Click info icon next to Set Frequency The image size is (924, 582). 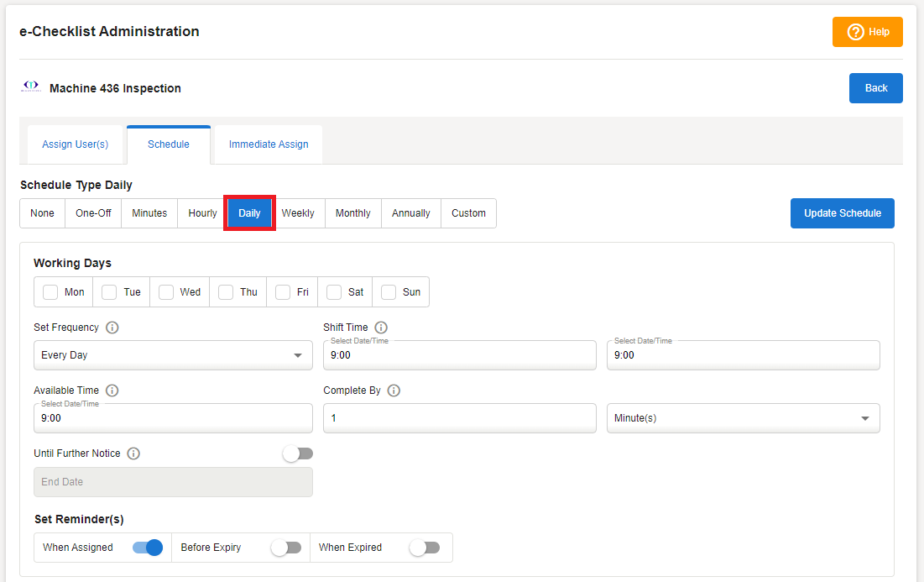tap(112, 328)
